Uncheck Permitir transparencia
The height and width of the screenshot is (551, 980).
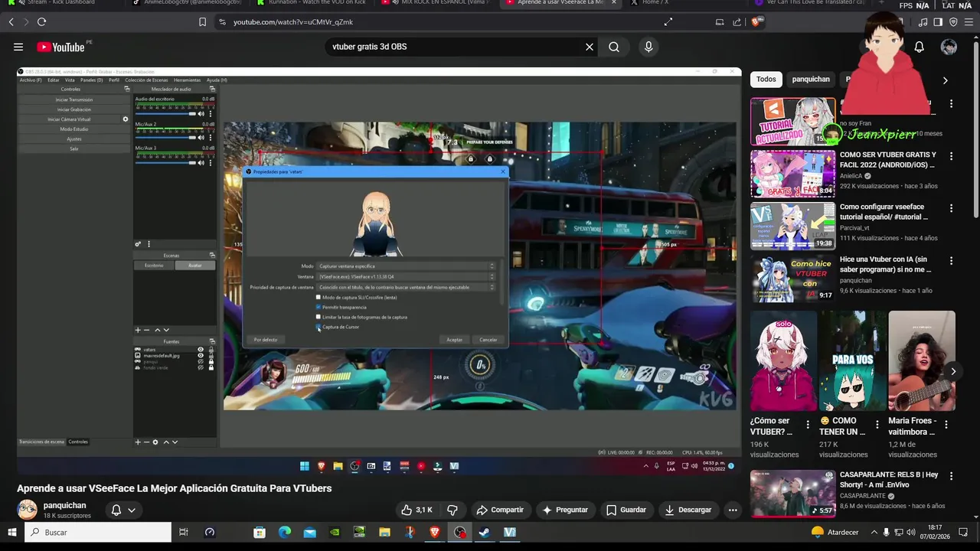[318, 307]
